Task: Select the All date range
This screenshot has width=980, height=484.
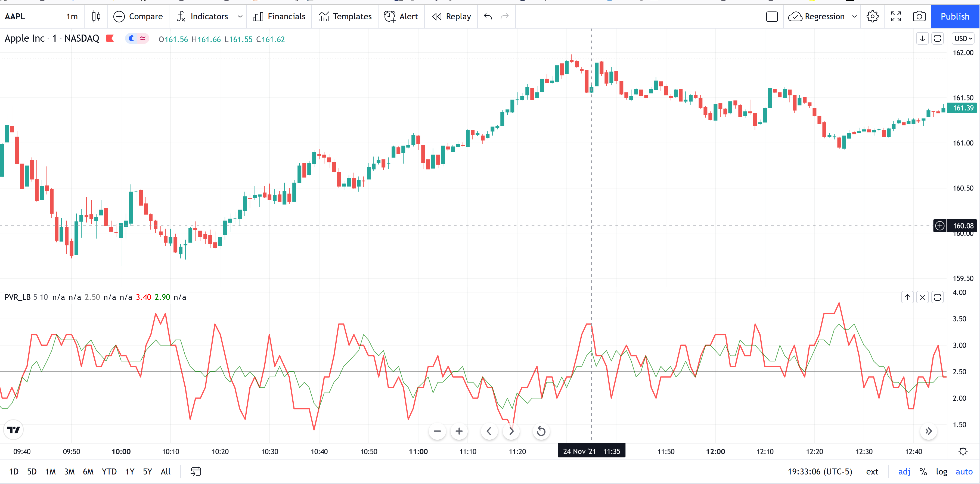Action: click(x=166, y=471)
